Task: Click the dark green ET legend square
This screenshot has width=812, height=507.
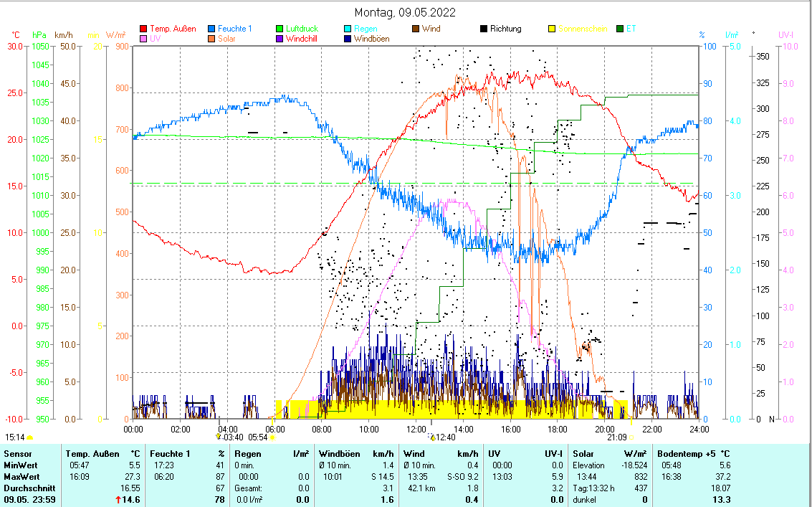Action: [x=621, y=29]
